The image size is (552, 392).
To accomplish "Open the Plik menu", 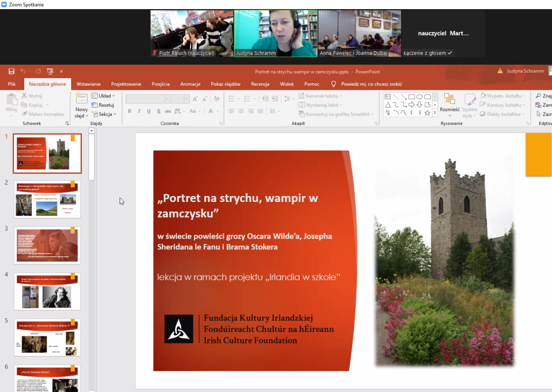I will 12,84.
